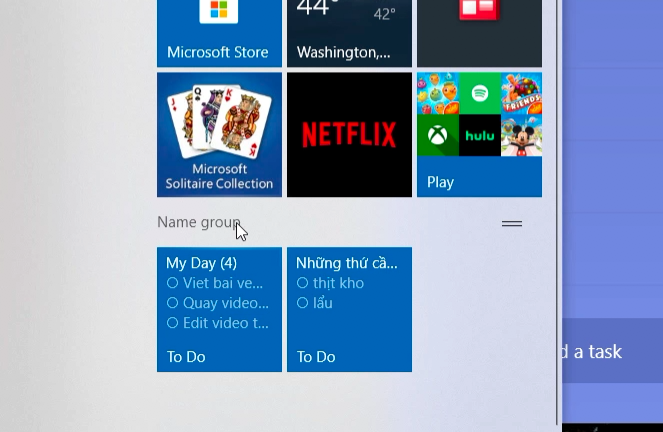Viewport: 663px width, 432px height.
Task: Open the red news tile
Action: 479,33
